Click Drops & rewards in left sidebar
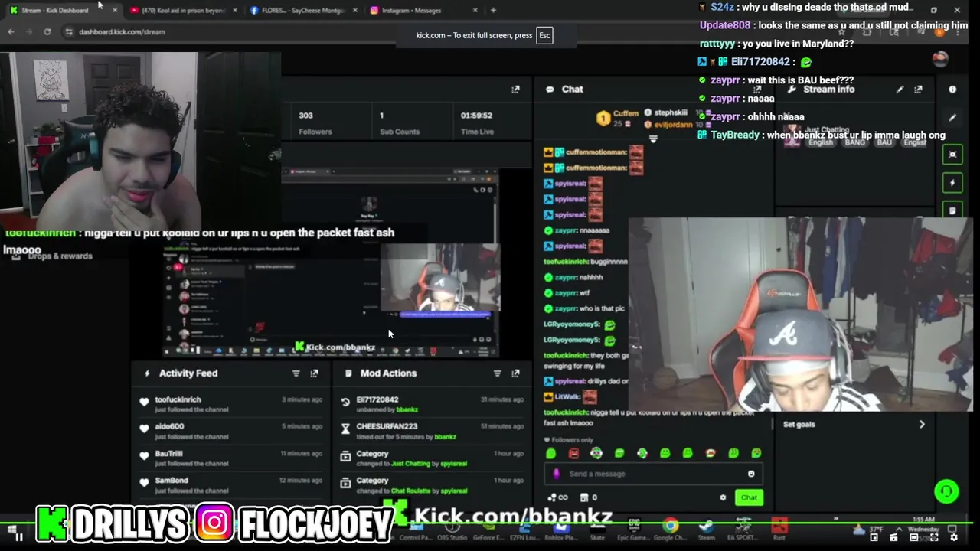The image size is (980, 551). click(x=52, y=256)
